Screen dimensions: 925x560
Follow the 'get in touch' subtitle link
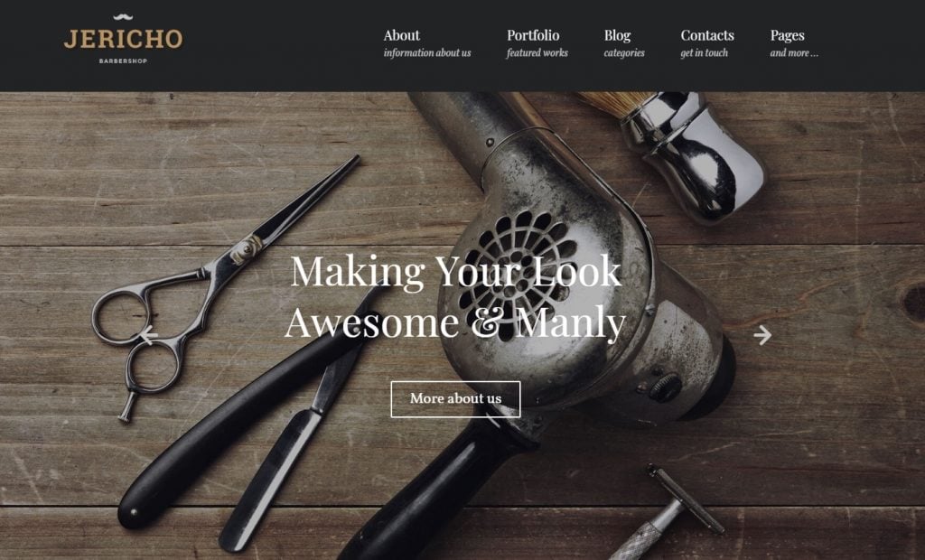[704, 53]
